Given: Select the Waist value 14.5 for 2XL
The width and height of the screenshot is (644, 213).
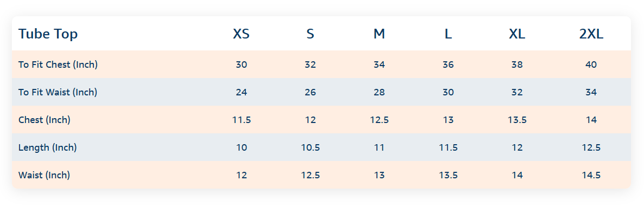Looking at the screenshot, I should (x=591, y=175).
